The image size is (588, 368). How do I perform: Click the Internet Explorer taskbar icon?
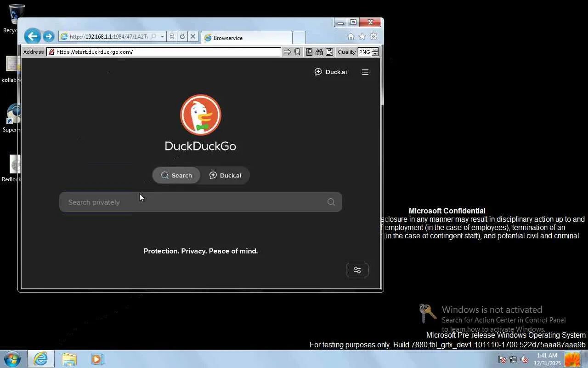(41, 359)
